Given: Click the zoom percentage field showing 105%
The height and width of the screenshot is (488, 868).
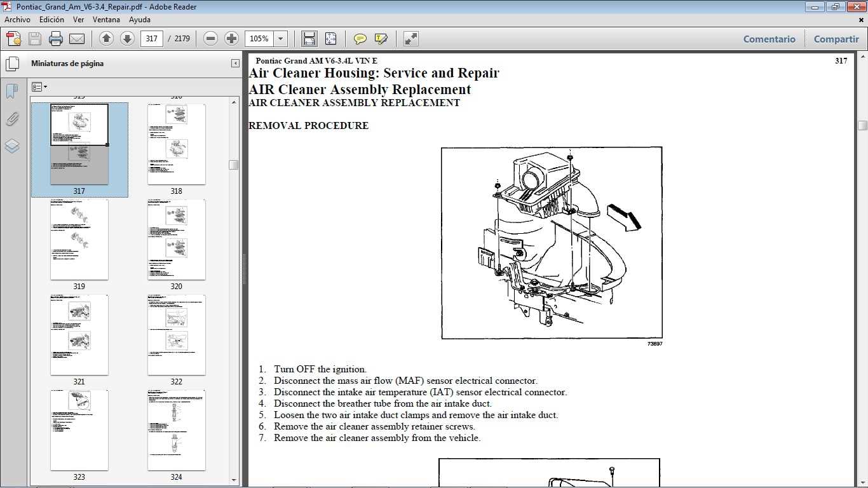Looking at the screenshot, I should point(259,39).
